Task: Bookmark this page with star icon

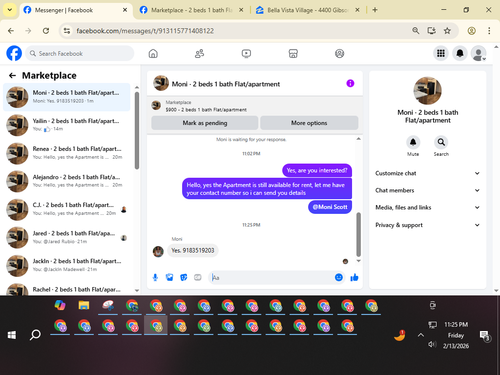Action: 447,31
